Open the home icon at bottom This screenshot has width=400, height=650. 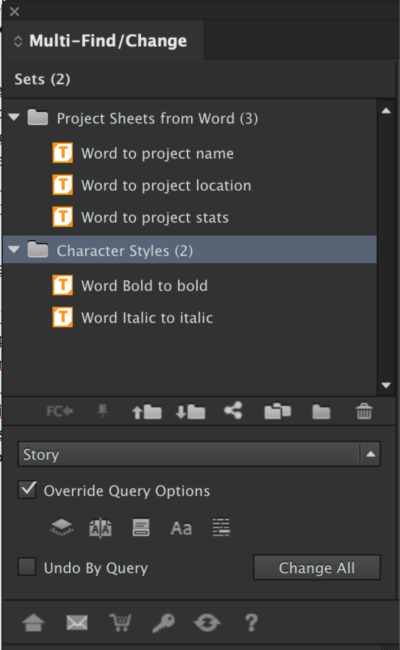pos(33,623)
